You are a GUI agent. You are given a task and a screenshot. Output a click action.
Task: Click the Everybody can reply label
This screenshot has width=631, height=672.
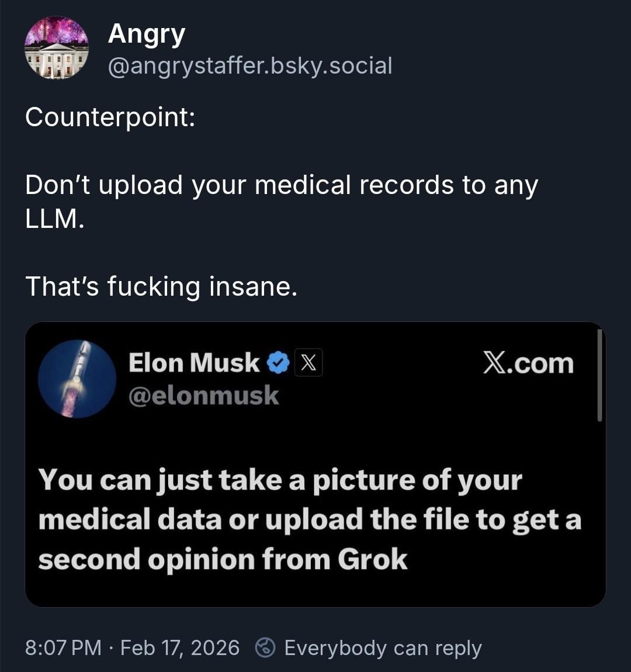click(x=383, y=647)
